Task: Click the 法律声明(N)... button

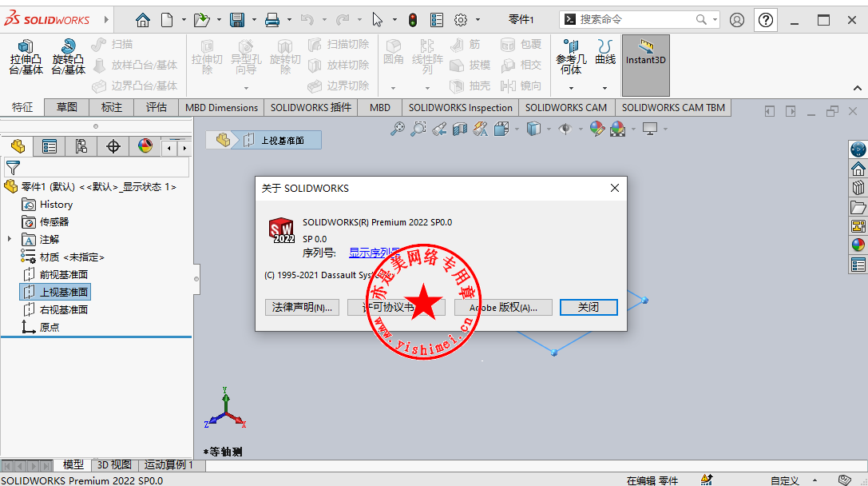Action: 303,307
